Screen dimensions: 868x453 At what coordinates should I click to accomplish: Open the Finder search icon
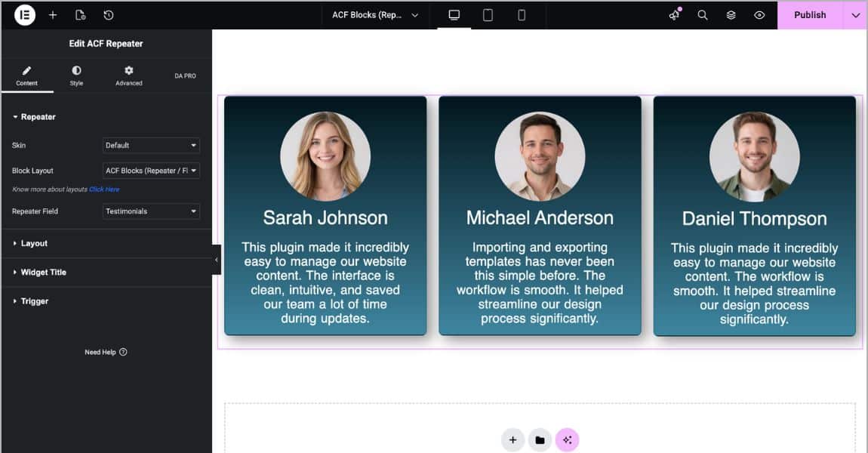coord(703,15)
